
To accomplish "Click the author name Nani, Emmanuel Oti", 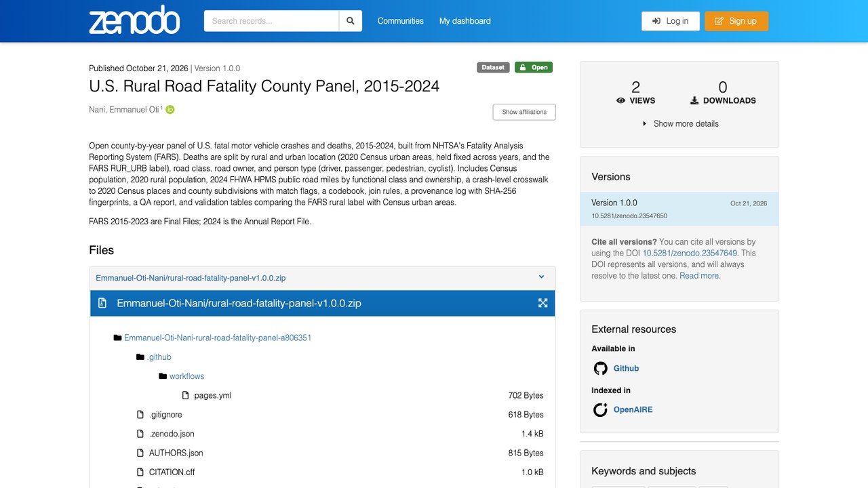I will click(x=123, y=110).
